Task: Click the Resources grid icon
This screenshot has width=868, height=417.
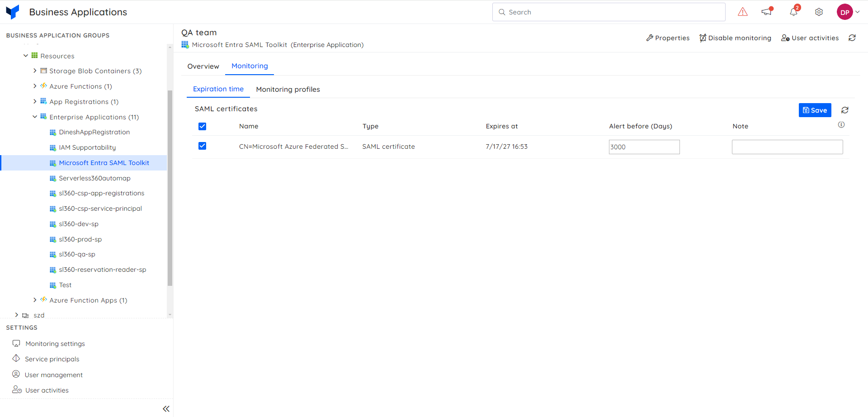Action: click(34, 55)
